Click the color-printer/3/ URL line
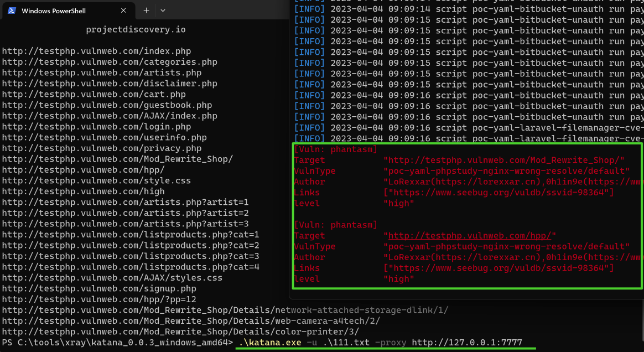The image size is (644, 352). (181, 332)
